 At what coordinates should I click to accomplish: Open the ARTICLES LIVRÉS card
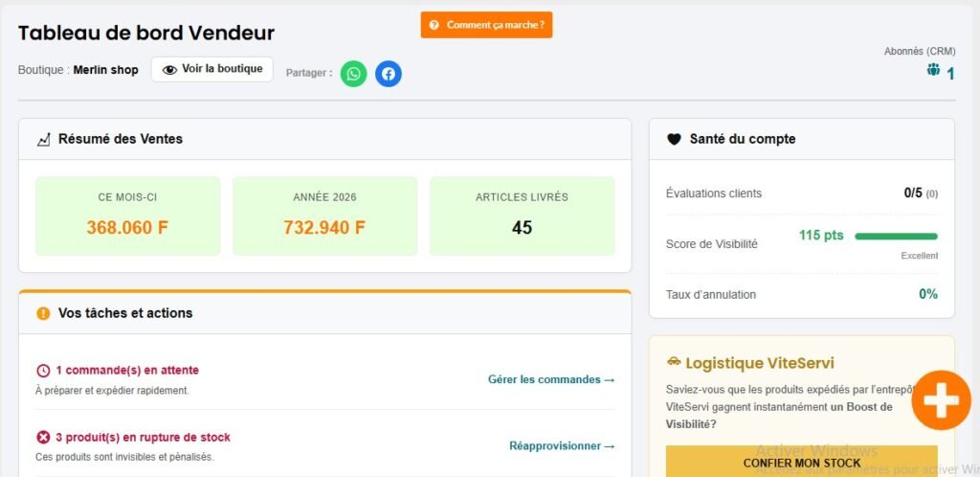coord(522,216)
